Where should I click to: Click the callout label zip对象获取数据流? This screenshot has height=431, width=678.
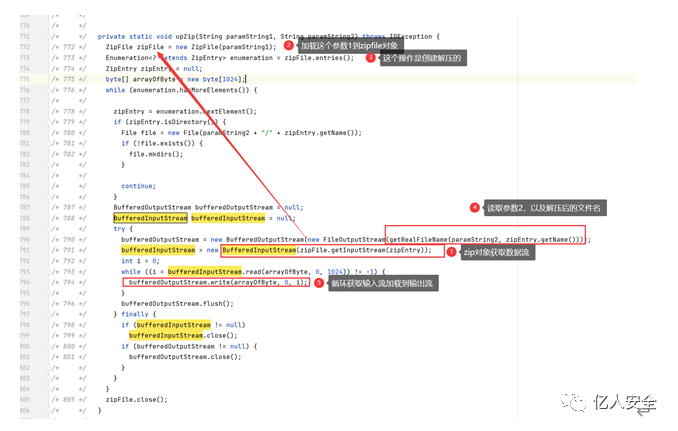click(495, 252)
